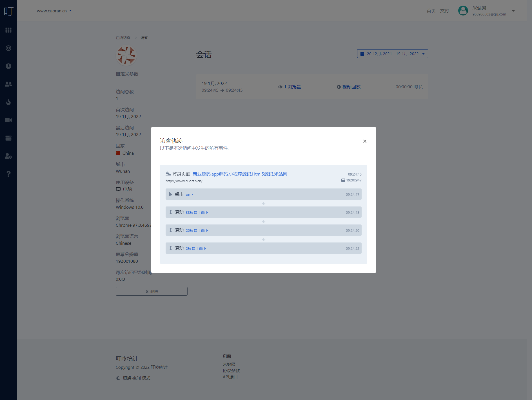532x400 pixels.
Task: Open the landing page title link
Action: [x=240, y=174]
